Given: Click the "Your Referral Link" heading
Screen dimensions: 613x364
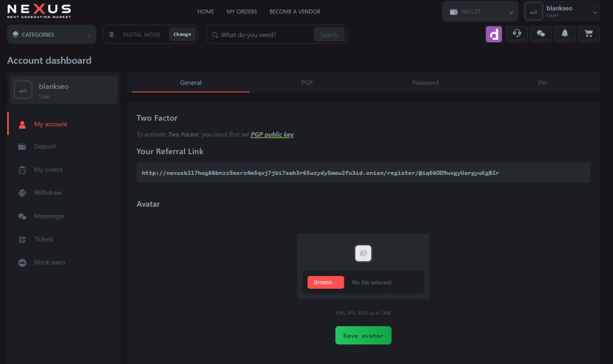Looking at the screenshot, I should click(170, 151).
